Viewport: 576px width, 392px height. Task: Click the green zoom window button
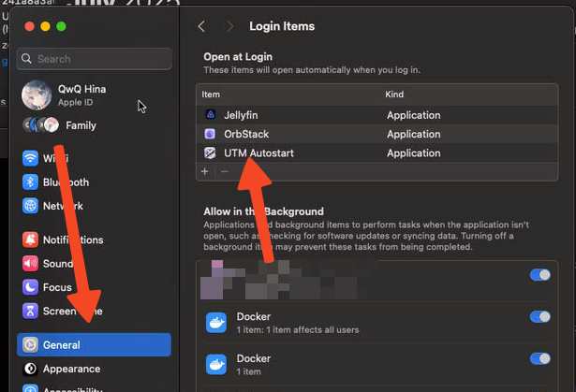pyautogui.click(x=61, y=26)
